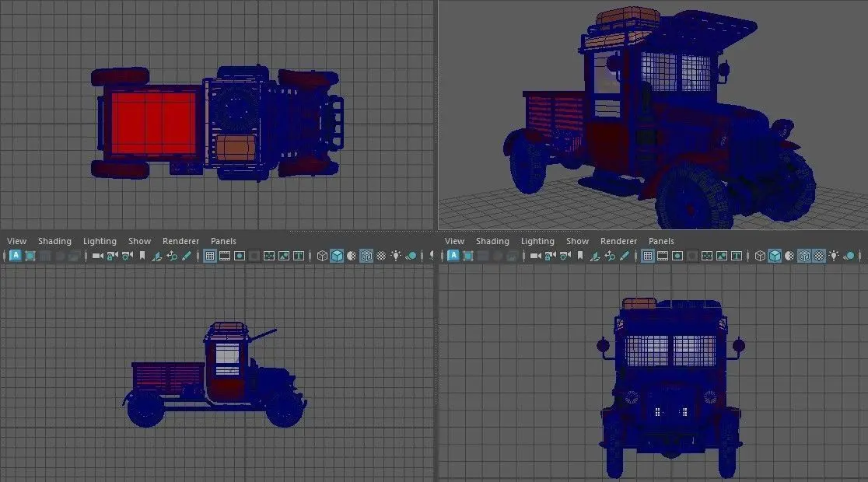
Task: Select the Grease Pencil icon in front panel toolbar
Action: click(x=625, y=256)
